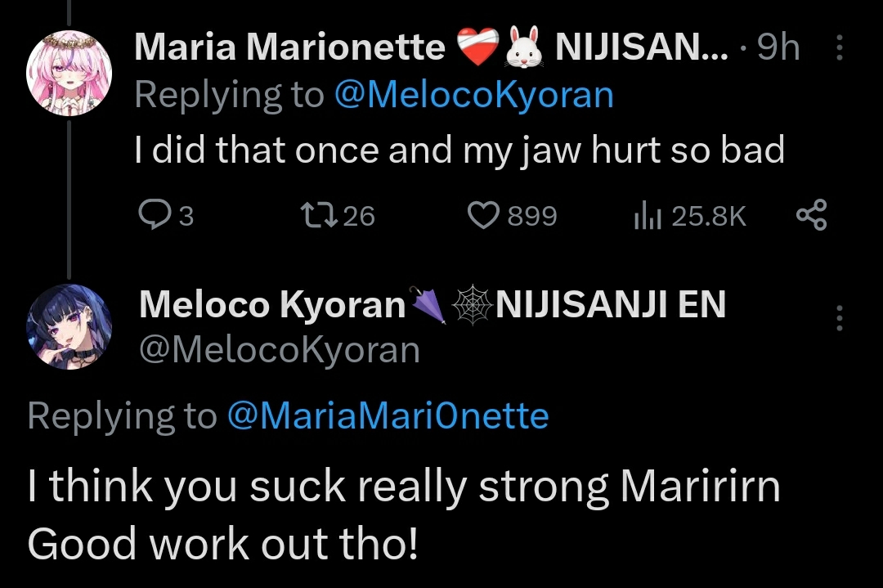Image resolution: width=883 pixels, height=588 pixels.
Task: Share Maria Marionette's tweet
Action: 811,215
